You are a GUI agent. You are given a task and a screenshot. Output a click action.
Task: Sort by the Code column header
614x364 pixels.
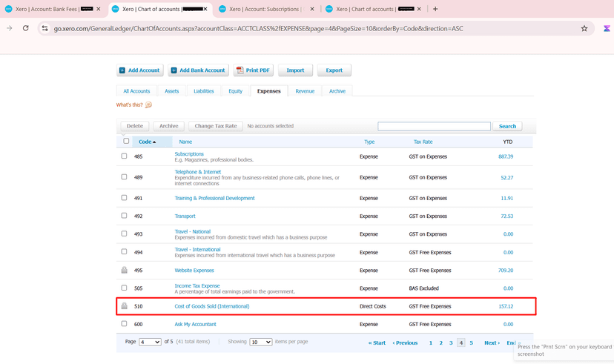click(x=147, y=142)
